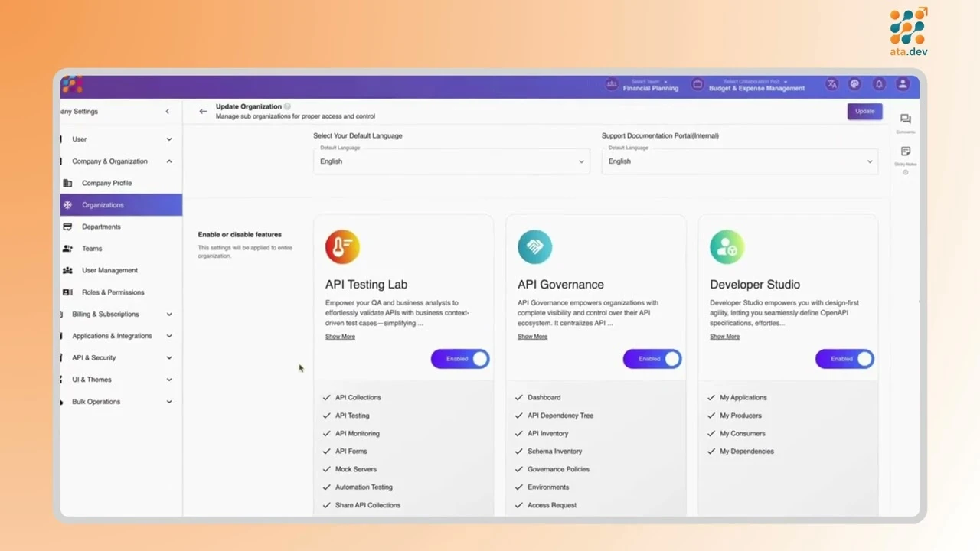Screen dimensions: 980x551
Task: Select Departments in the sidebar
Action: click(x=101, y=227)
